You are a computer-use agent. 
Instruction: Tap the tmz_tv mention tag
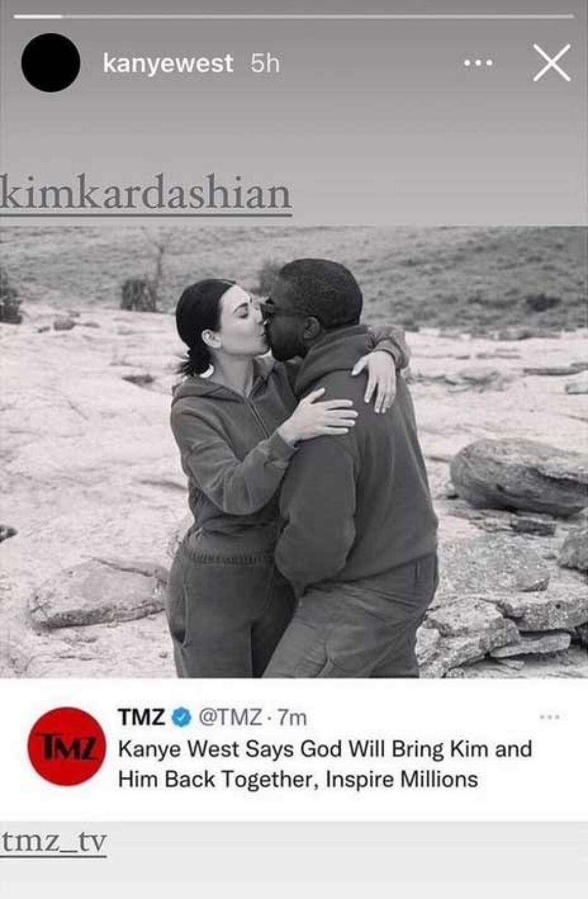(54, 842)
